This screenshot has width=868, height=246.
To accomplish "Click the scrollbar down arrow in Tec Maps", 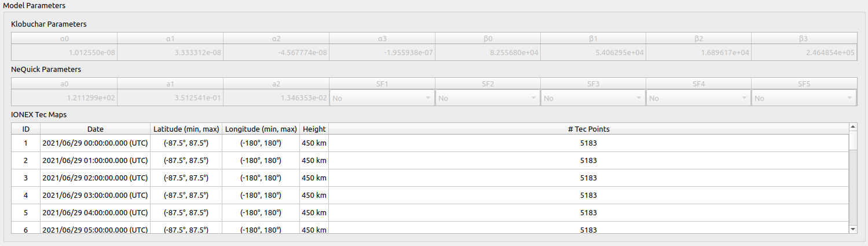I will point(852,230).
